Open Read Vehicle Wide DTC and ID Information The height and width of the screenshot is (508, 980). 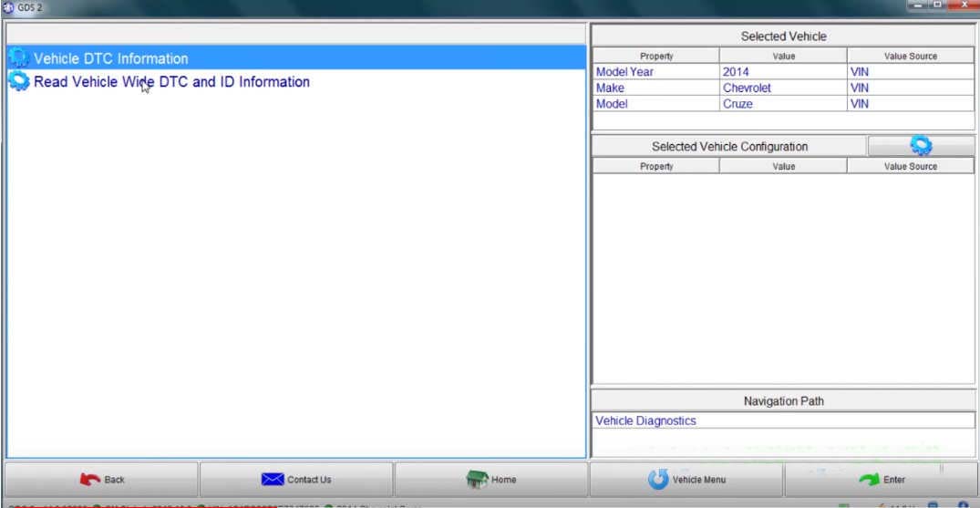(x=296, y=81)
